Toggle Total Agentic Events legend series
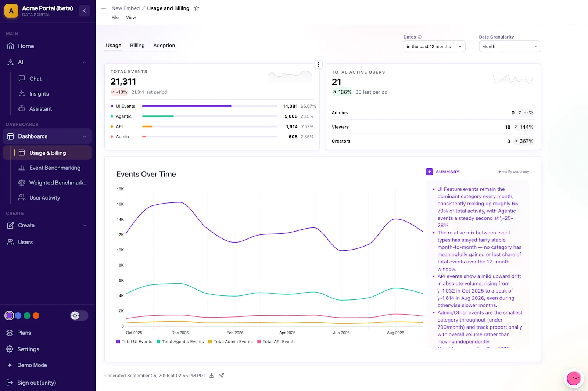Screen dimensions: 588x391 click(x=180, y=342)
